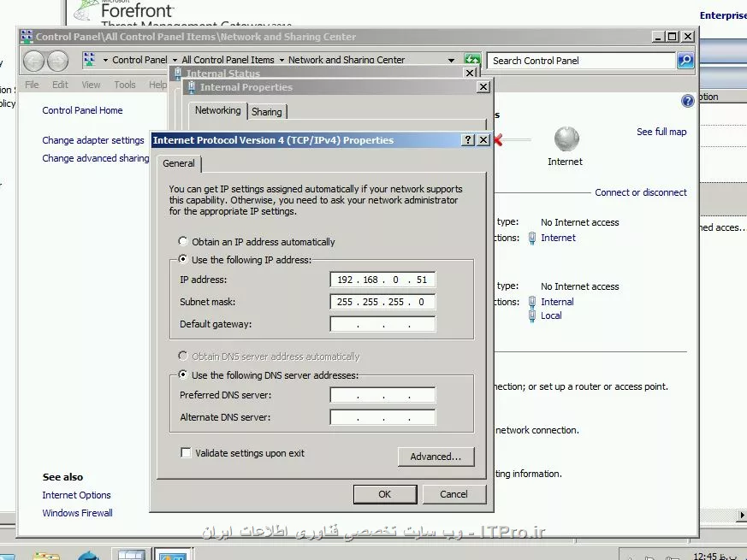Viewport: 747px width, 560px height.
Task: Close the Internal Properties window
Action: click(x=483, y=86)
